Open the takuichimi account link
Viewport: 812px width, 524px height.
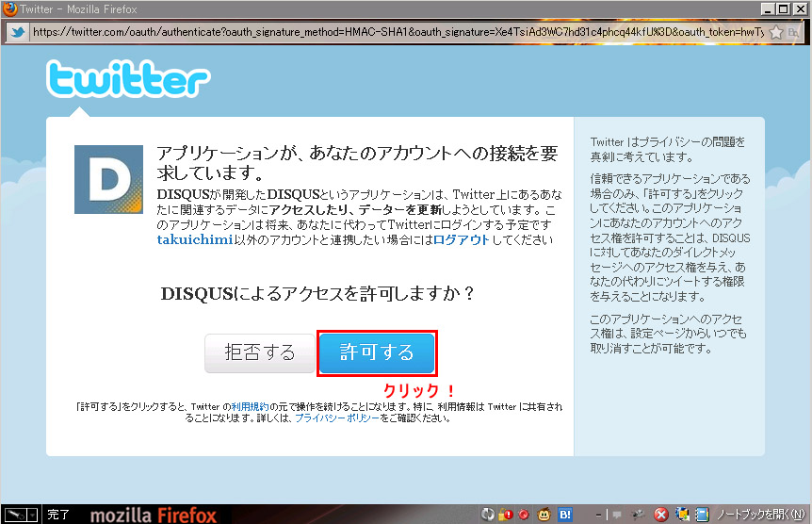point(195,239)
